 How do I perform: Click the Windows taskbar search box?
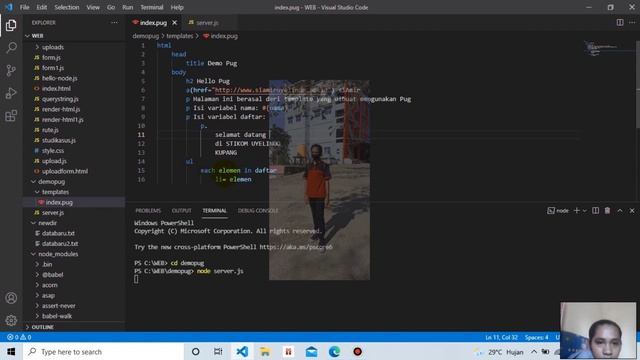(103, 351)
